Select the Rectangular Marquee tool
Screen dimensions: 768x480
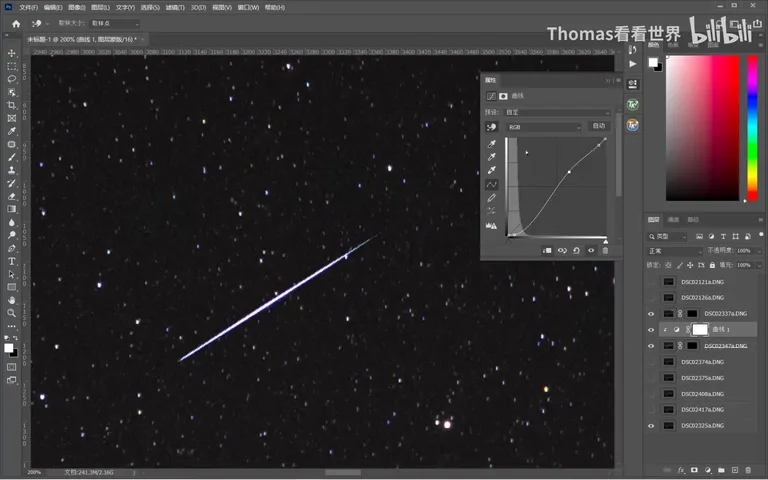coord(12,66)
